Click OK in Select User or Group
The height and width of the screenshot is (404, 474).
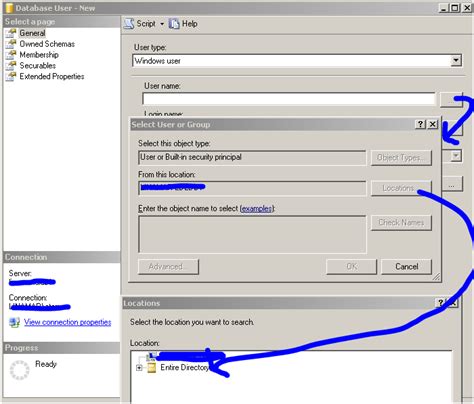pos(351,267)
